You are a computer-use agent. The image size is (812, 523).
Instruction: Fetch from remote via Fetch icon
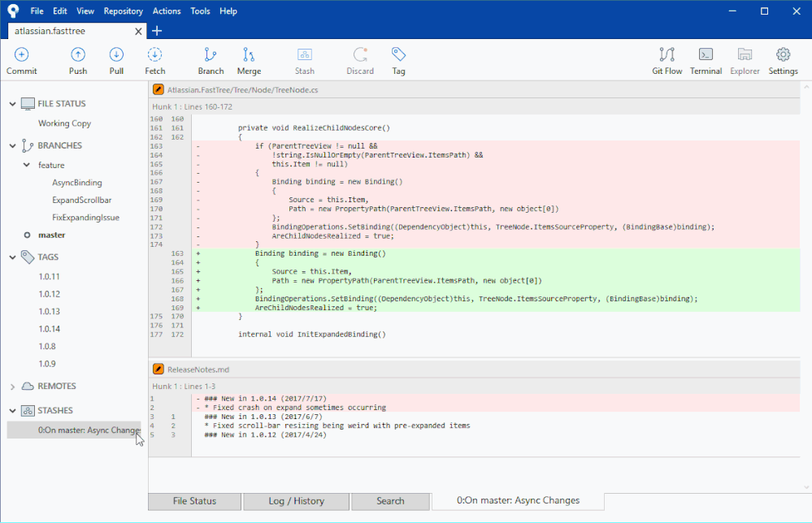click(154, 54)
